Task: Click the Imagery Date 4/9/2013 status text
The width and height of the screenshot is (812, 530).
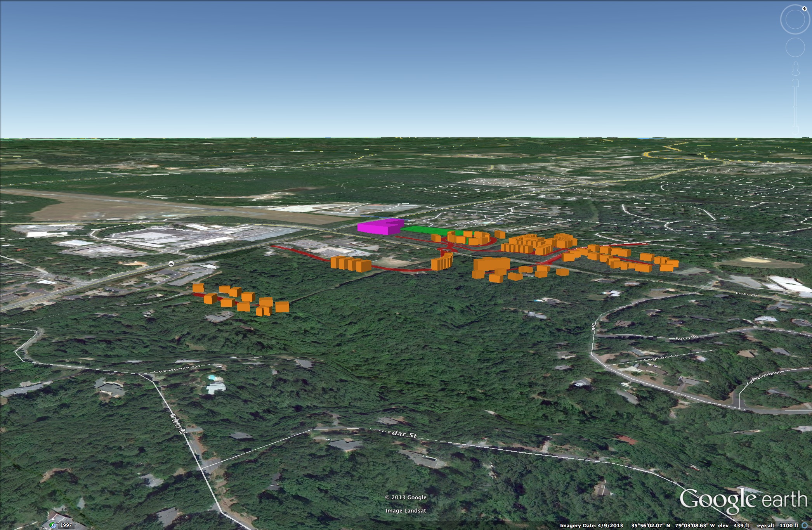Action: [x=592, y=526]
